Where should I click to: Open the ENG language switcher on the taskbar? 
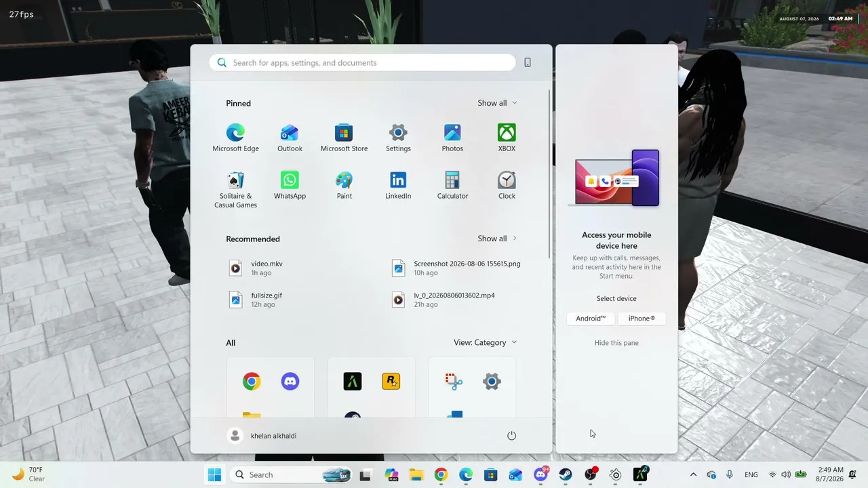(751, 474)
